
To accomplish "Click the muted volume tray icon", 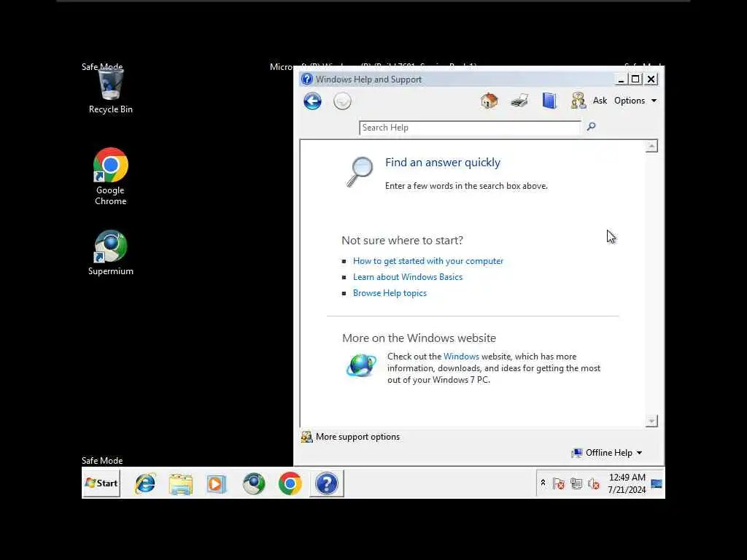I will [x=594, y=484].
